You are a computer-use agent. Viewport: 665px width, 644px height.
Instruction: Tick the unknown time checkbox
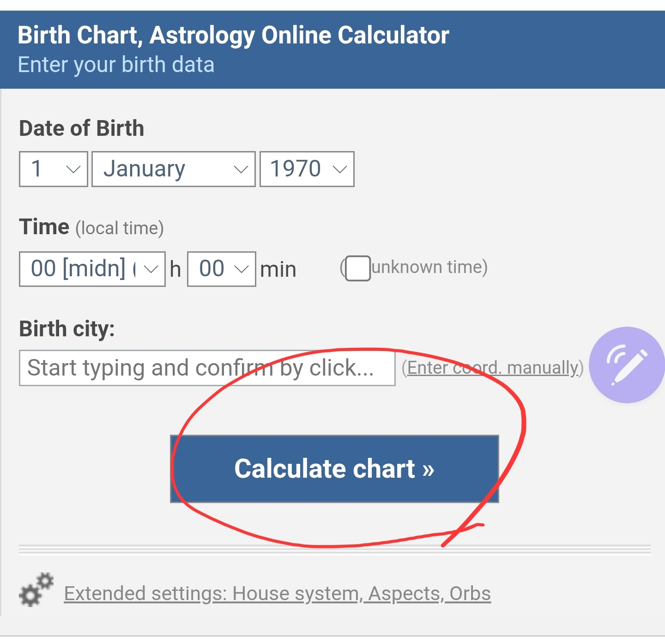pyautogui.click(x=358, y=268)
